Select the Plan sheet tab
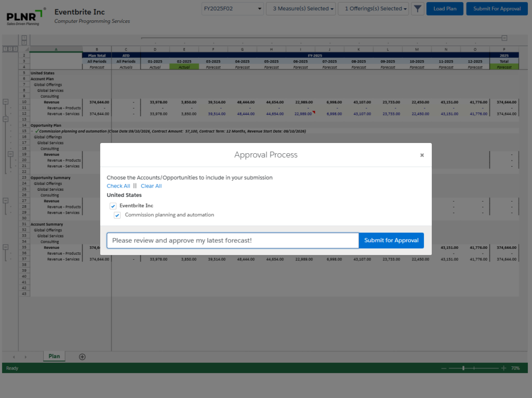This screenshot has width=532, height=398. (x=54, y=356)
